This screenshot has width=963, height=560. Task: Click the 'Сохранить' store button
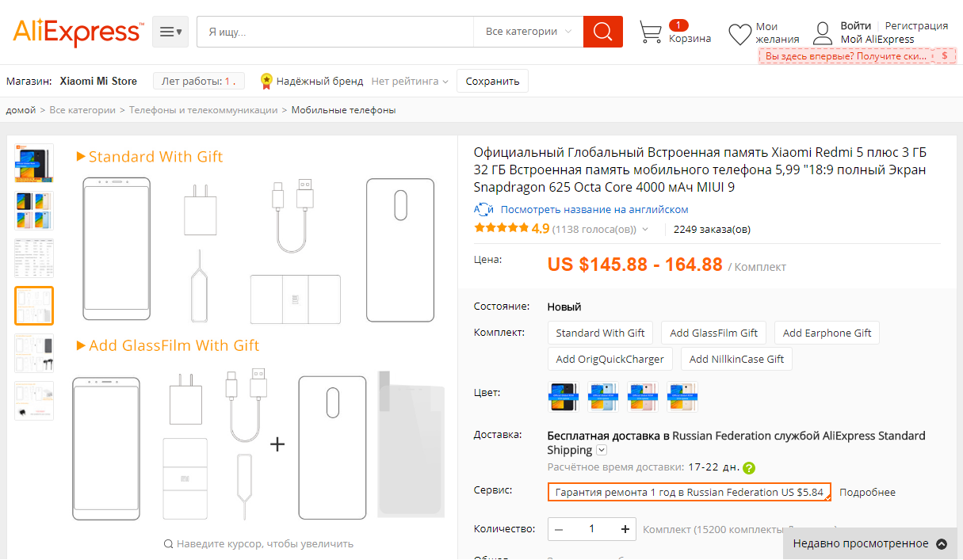(492, 81)
